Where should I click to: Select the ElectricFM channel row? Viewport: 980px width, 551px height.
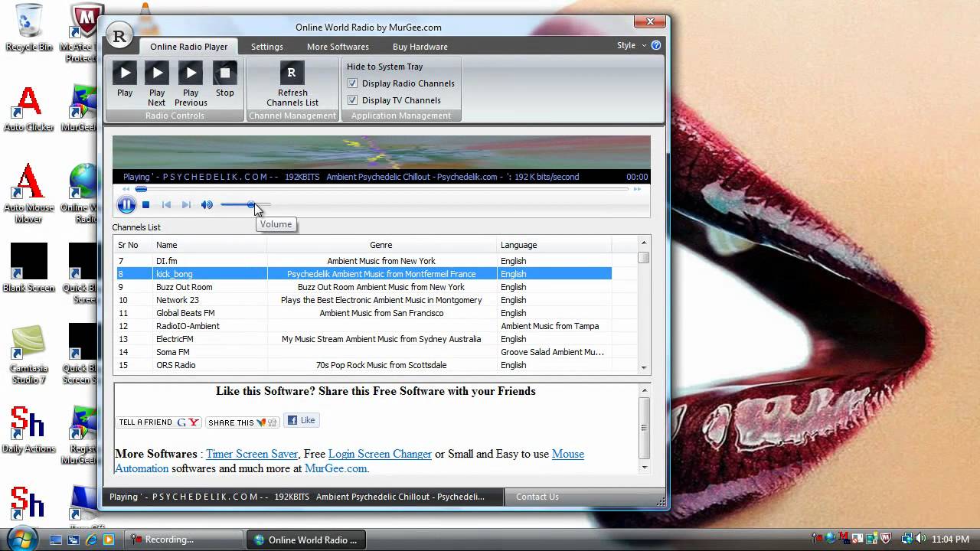click(x=364, y=339)
